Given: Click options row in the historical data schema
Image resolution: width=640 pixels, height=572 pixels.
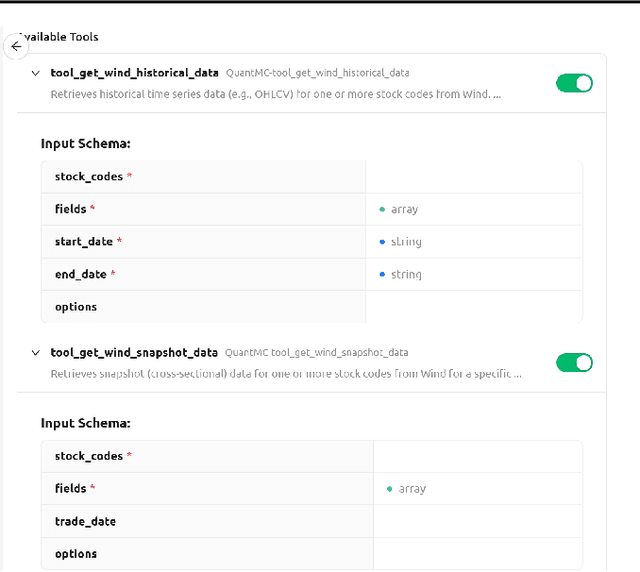Looking at the screenshot, I should (76, 307).
